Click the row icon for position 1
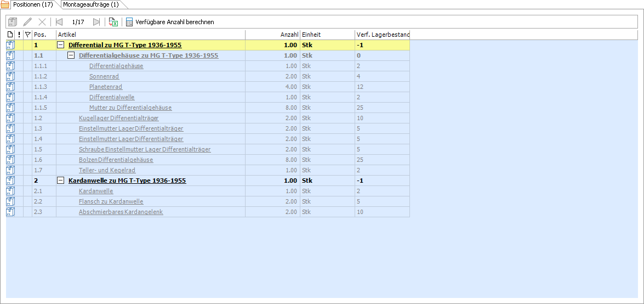The image size is (644, 304). 10,45
